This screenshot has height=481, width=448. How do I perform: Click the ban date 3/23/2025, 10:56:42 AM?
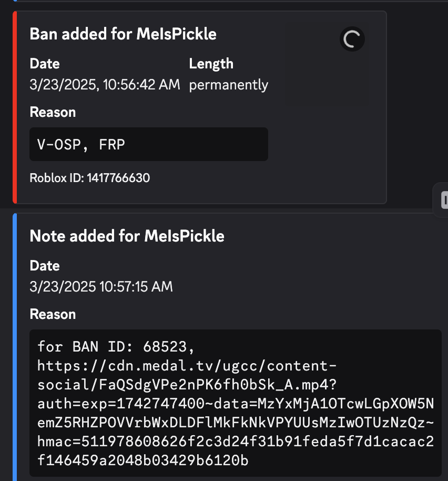tap(105, 84)
